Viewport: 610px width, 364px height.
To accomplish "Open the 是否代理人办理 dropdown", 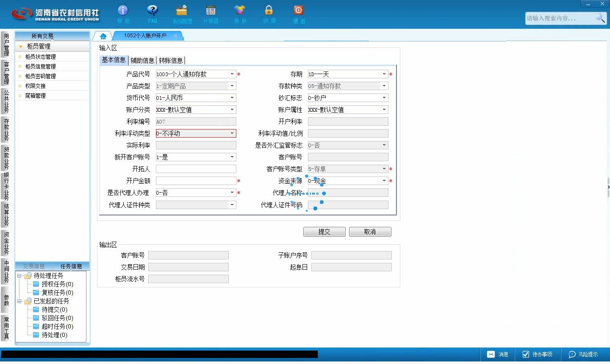I will point(232,193).
